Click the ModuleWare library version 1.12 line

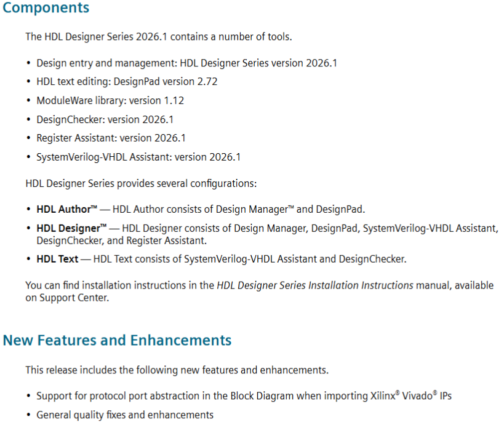pos(110,100)
